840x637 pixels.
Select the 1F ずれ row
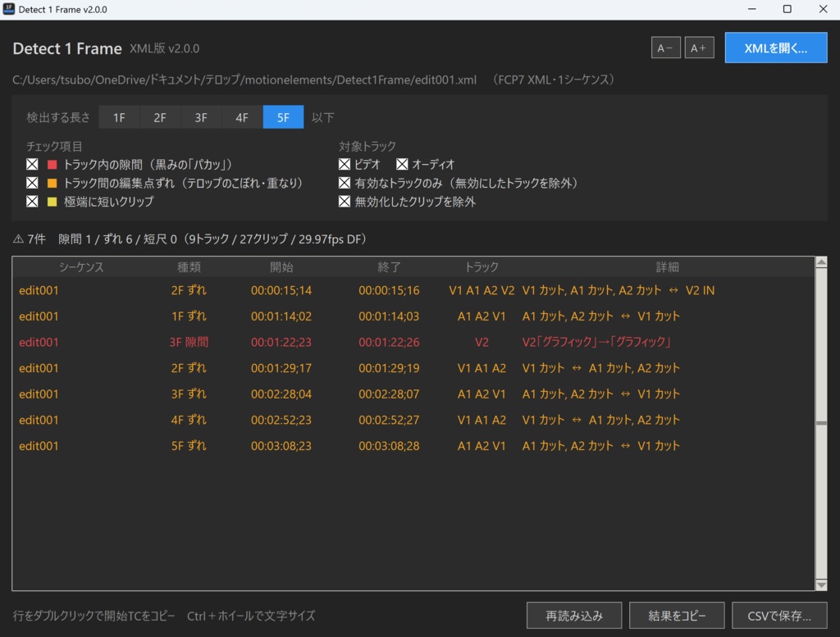(413, 316)
